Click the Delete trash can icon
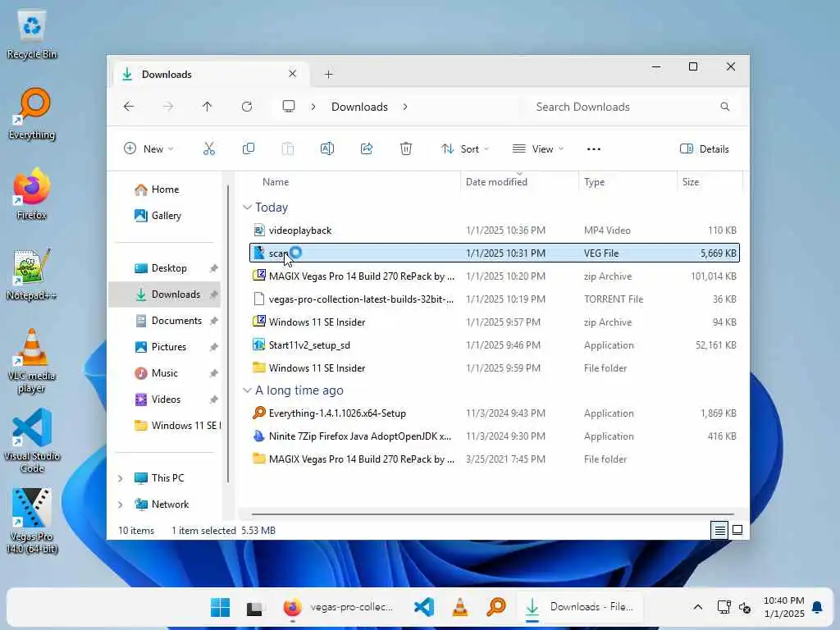The image size is (840, 630). coord(406,149)
